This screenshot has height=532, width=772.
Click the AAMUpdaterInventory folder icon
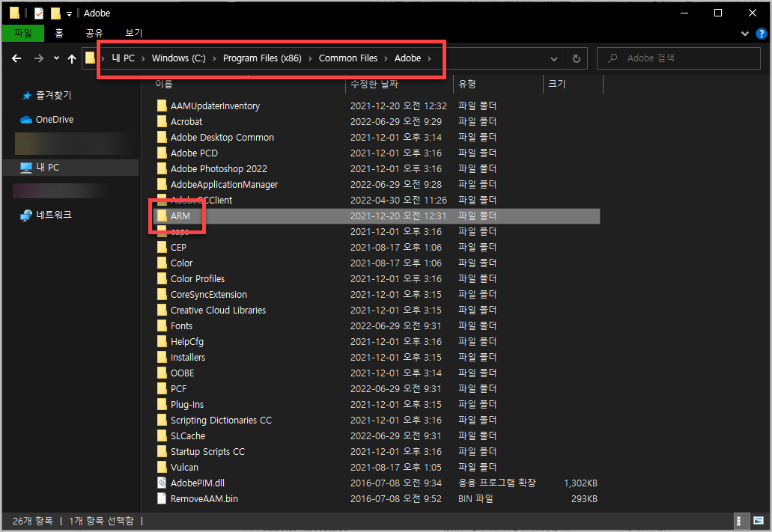[x=162, y=106]
